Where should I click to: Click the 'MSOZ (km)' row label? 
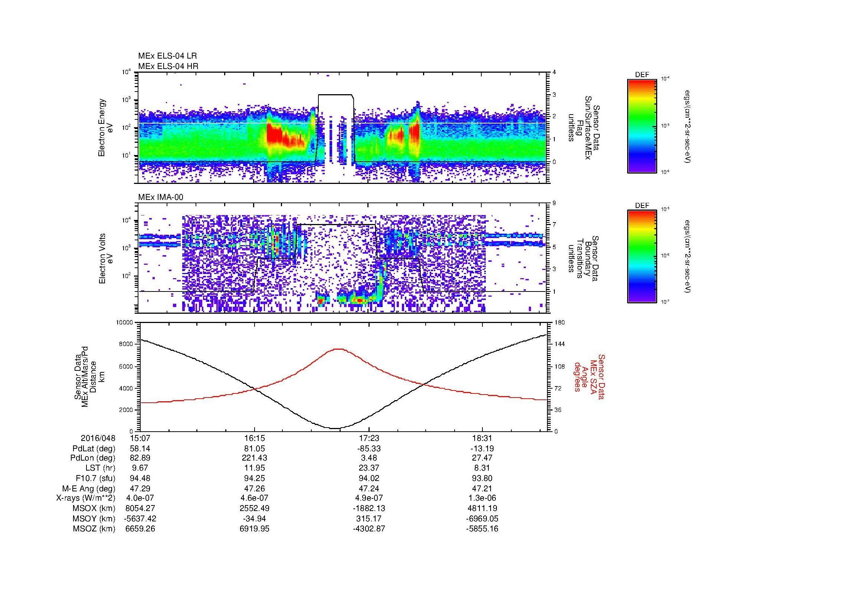pos(94,529)
